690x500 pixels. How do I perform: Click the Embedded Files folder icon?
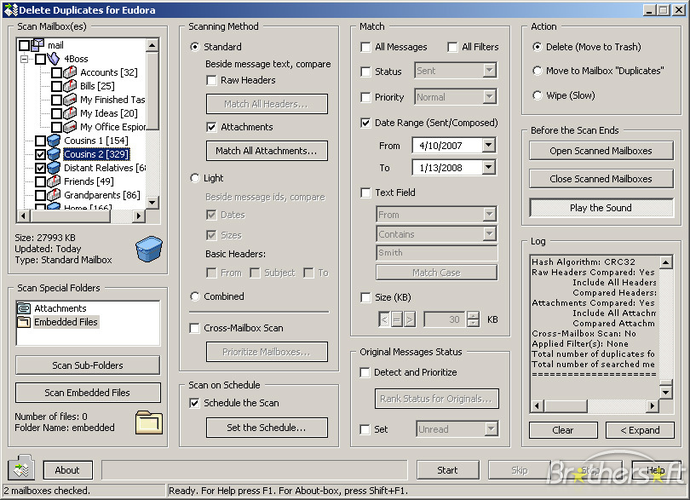point(24,322)
